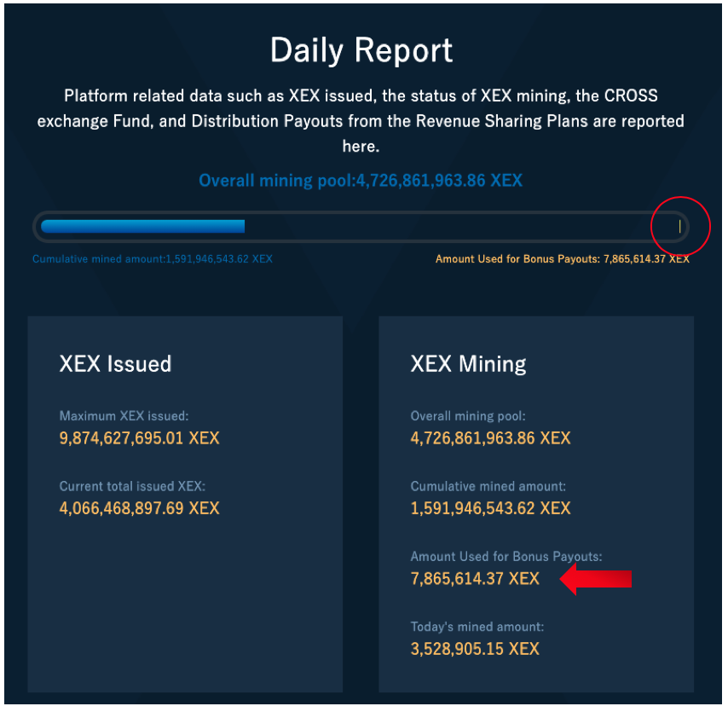Viewport: 728px width, 712px height.
Task: Click the blue filled portion of the mining progress bar
Action: (x=142, y=227)
